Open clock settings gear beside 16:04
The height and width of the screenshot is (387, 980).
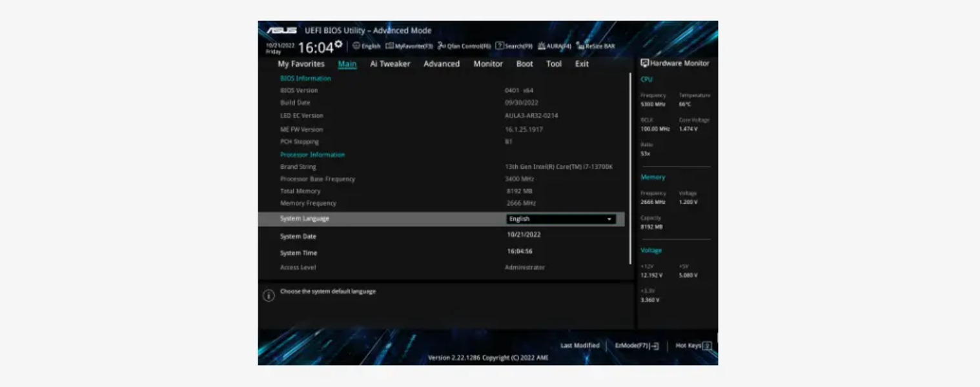338,44
